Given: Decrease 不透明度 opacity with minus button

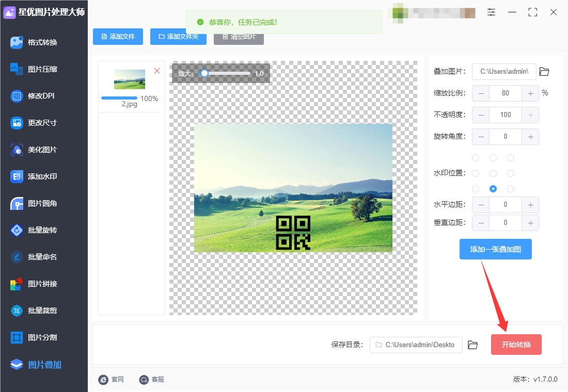Looking at the screenshot, I should (x=481, y=115).
